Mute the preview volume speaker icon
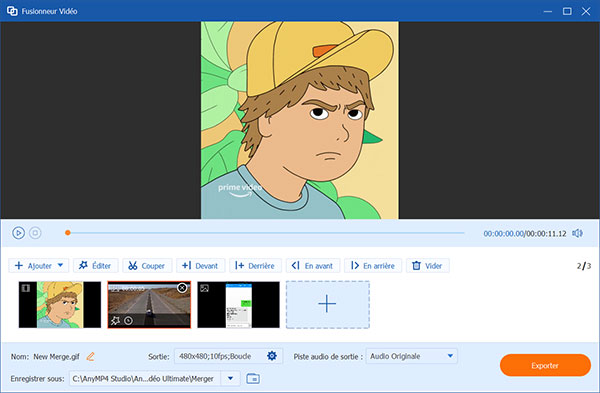The width and height of the screenshot is (600, 393). pos(577,233)
